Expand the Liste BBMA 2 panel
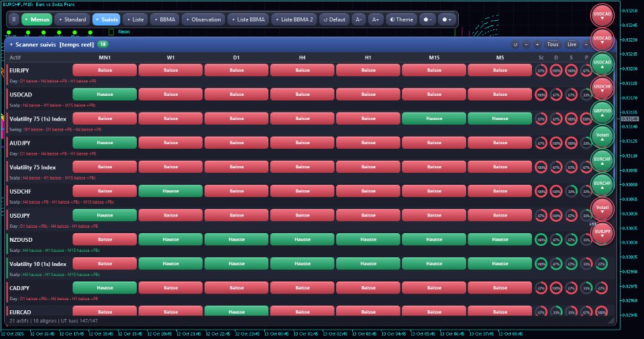 (294, 19)
